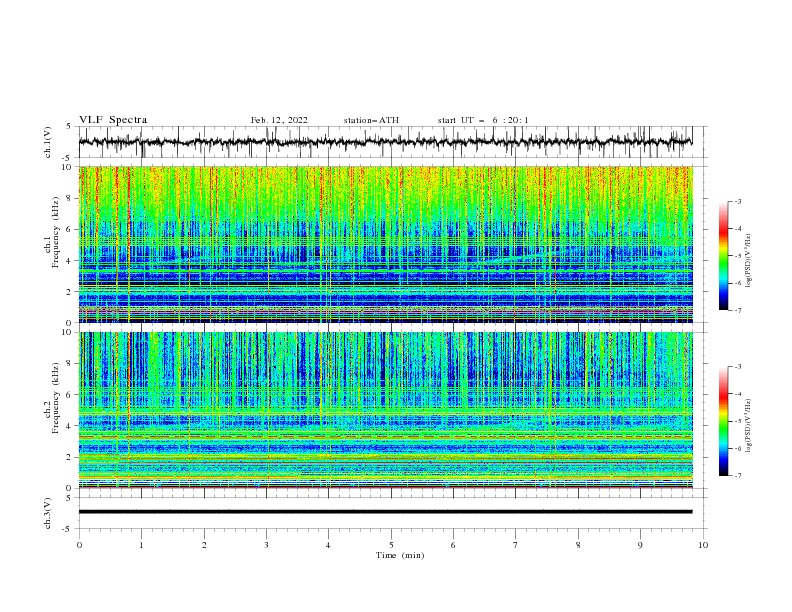This screenshot has width=792, height=612.
Task: Click the time axis tick label '5'
Action: 391,545
